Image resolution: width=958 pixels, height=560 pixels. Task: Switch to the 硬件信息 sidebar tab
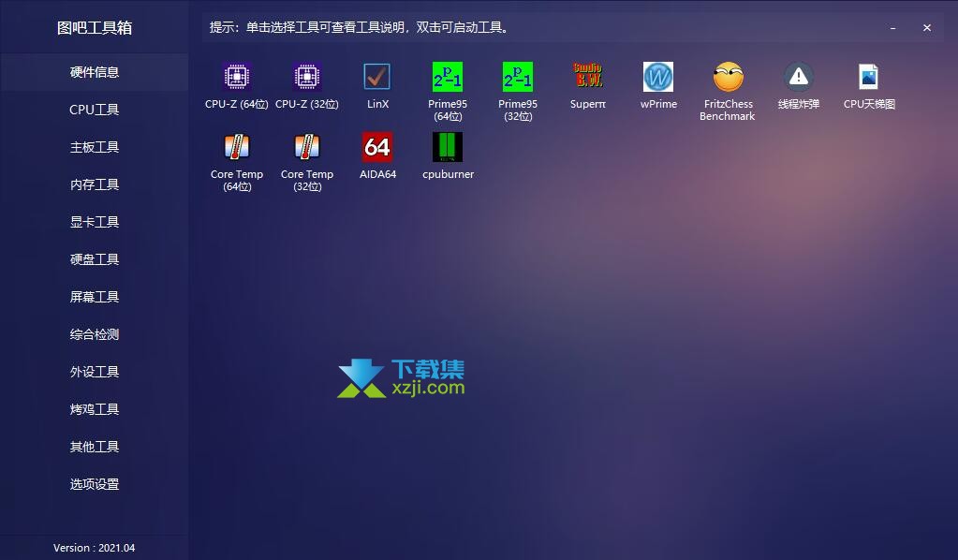(x=95, y=72)
